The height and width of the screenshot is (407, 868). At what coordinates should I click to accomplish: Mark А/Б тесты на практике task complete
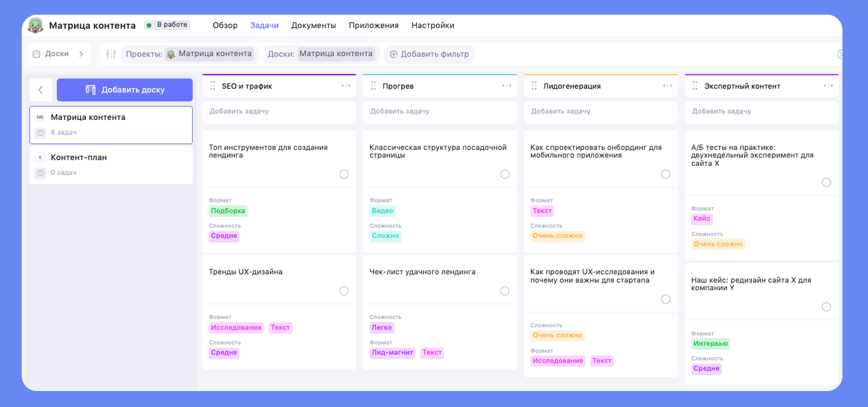(827, 182)
